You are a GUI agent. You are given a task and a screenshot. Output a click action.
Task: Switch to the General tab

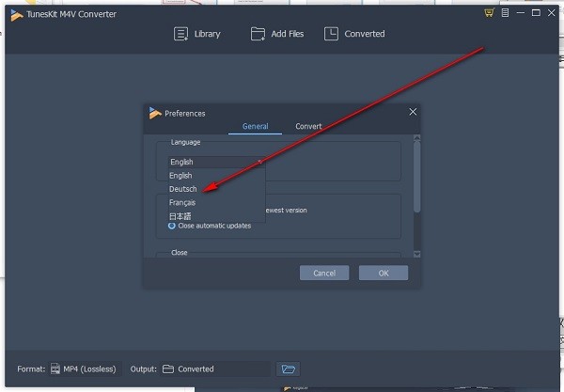click(255, 126)
